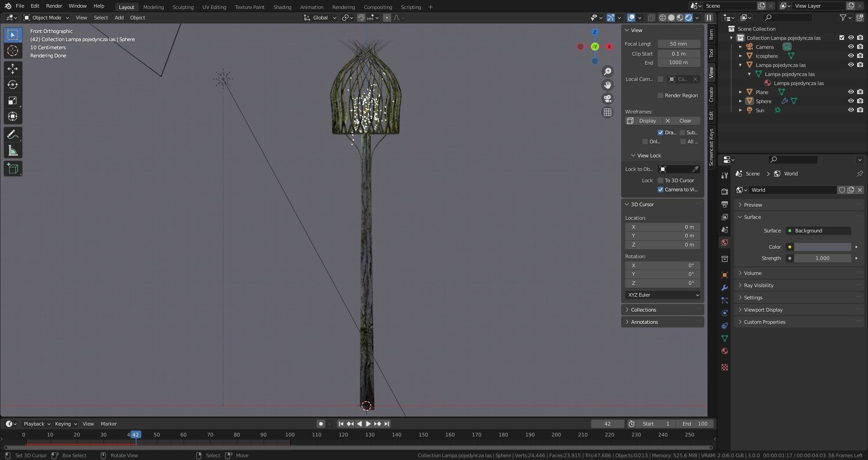Toggle Camera to View checkbox
This screenshot has width=868, height=460.
(660, 190)
